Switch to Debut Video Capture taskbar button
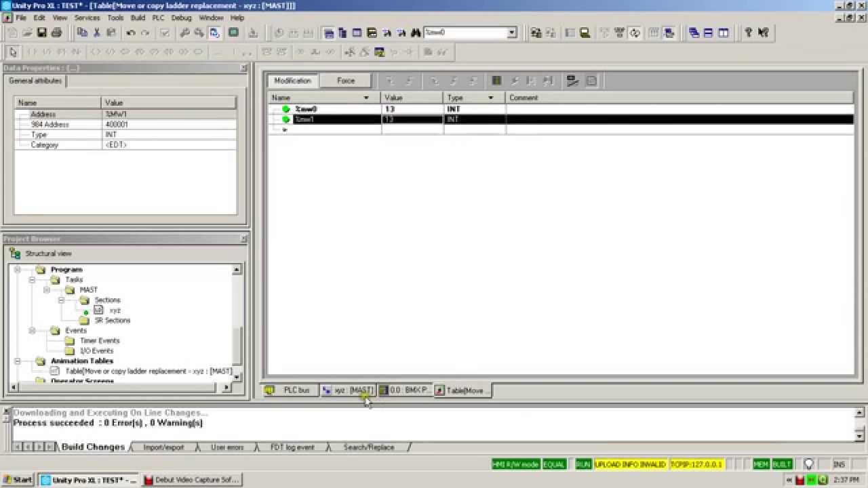This screenshot has width=868, height=488. tap(192, 480)
